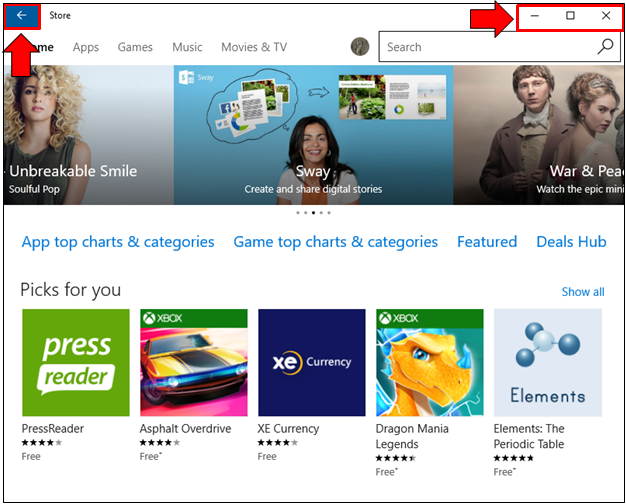The height and width of the screenshot is (504, 626).
Task: Open Elements: The Periodic Table icon
Action: point(547,362)
